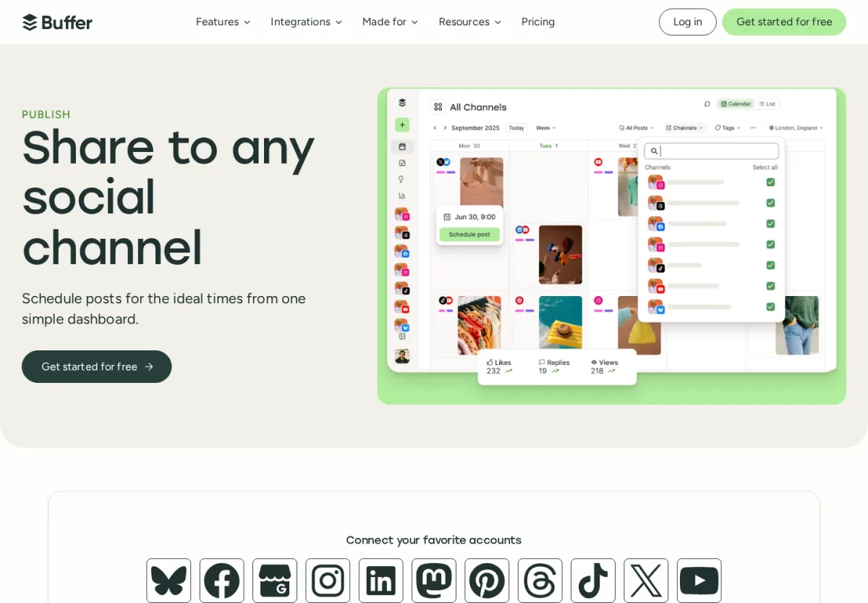Open the calendar icon in dashboard sidebar
This screenshot has width=868, height=603.
[x=402, y=146]
